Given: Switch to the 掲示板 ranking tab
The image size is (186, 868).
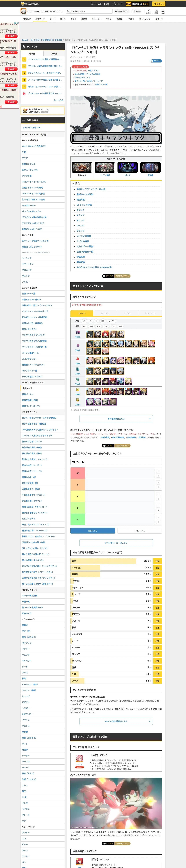Looking at the screenshot, I should pyautogui.click(x=54, y=54).
